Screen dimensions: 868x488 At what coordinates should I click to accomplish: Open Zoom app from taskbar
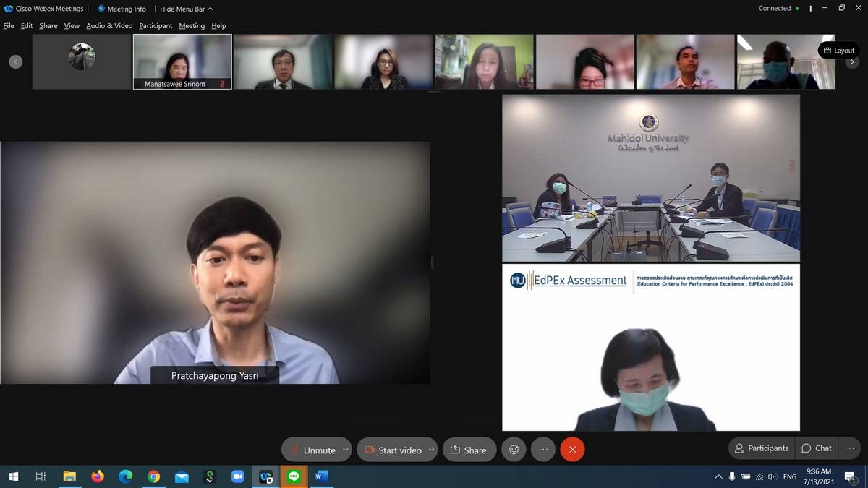[x=237, y=476]
